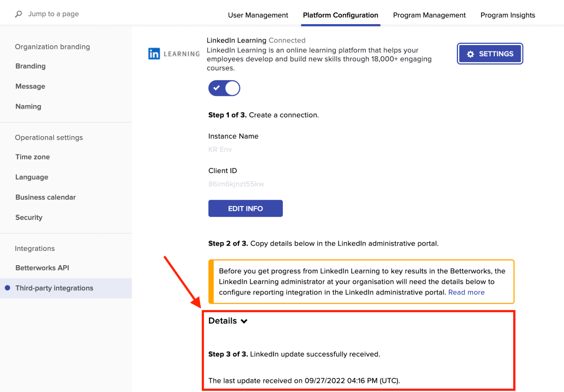
Task: Open Message in the sidebar
Action: [x=30, y=86]
